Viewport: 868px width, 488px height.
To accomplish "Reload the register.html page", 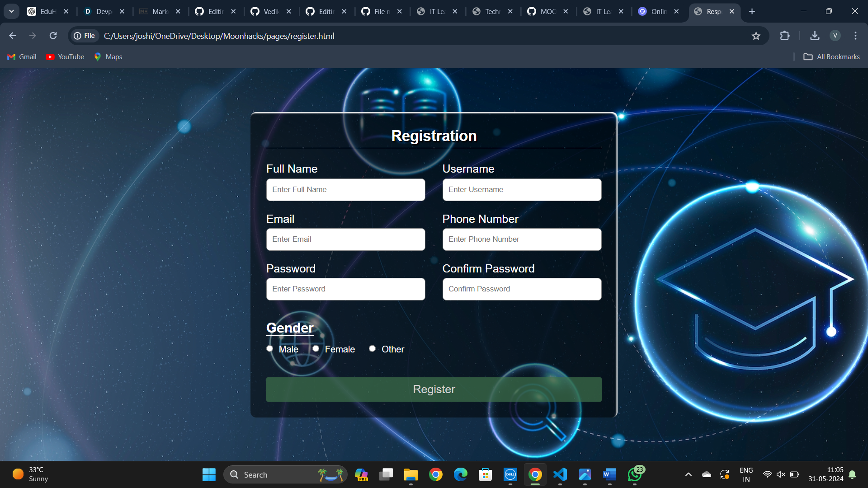I will (x=53, y=36).
